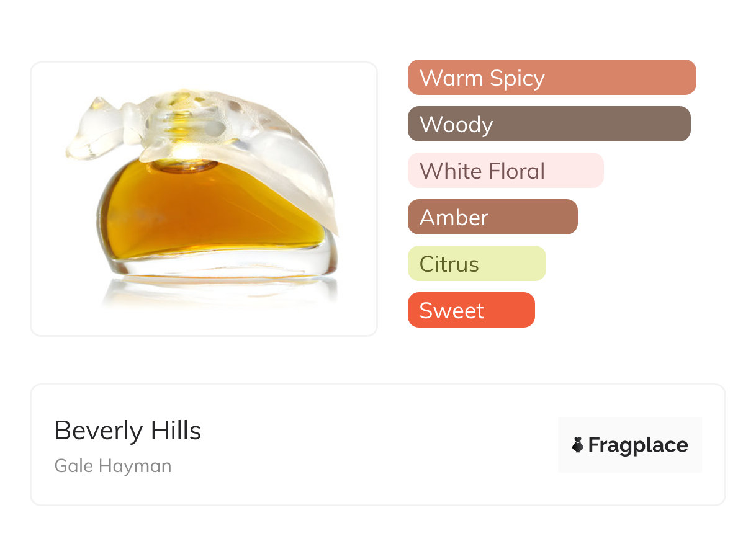Select the Warm Spicy accord bar
This screenshot has height=536, width=756.
tap(551, 78)
